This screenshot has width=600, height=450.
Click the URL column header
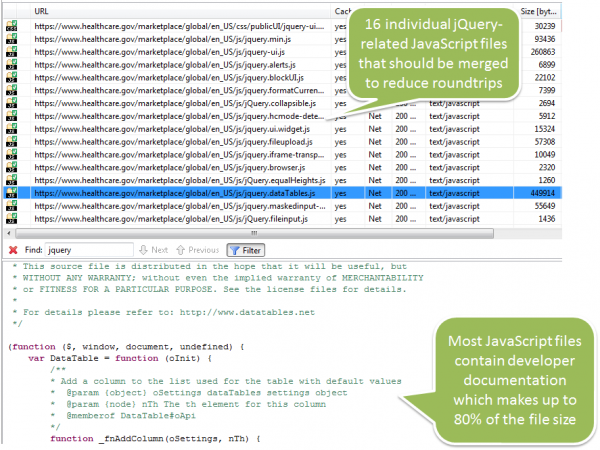(x=180, y=11)
